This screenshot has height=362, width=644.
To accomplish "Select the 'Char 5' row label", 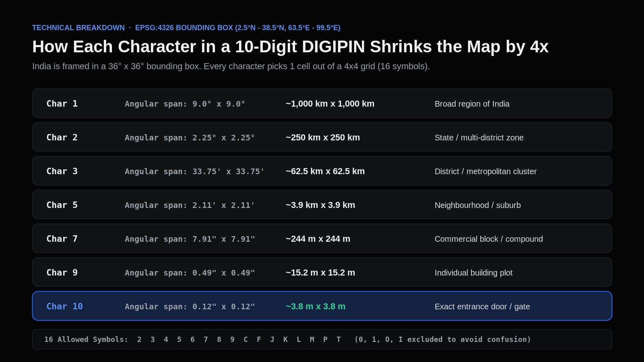I will [x=62, y=205].
